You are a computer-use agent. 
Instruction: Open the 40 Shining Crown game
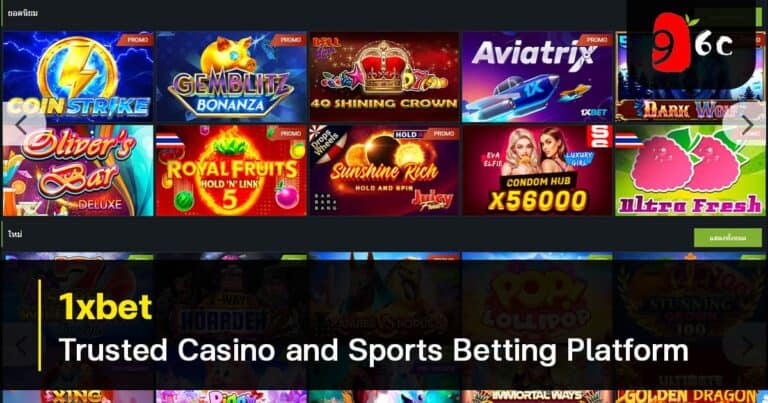384,77
